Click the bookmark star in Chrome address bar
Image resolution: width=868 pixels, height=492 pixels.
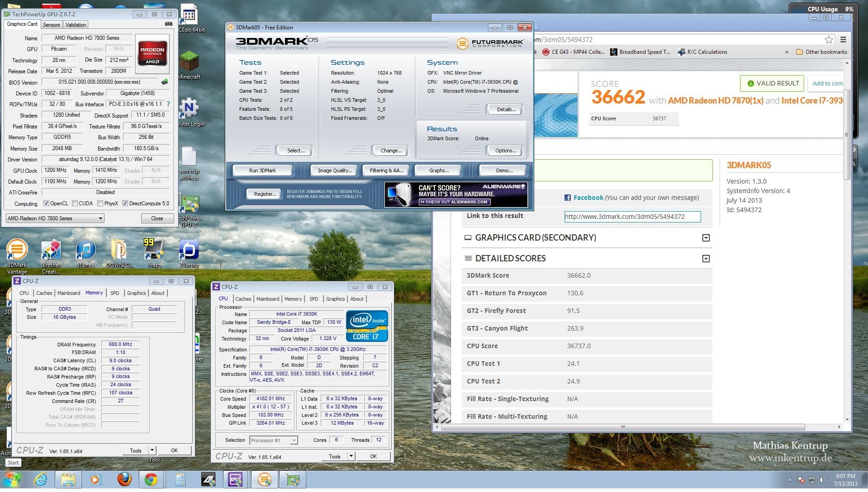tap(829, 40)
